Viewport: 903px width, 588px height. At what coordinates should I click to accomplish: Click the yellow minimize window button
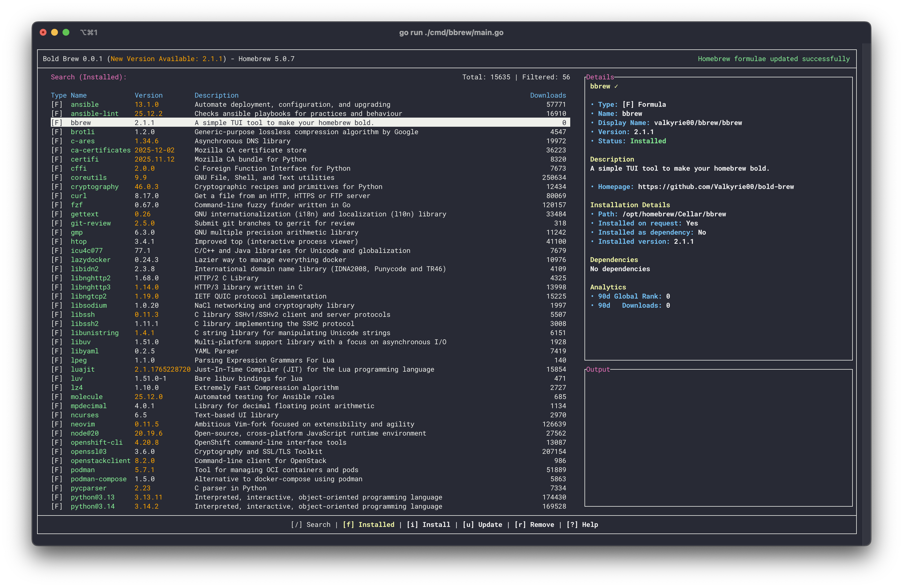[x=55, y=32]
